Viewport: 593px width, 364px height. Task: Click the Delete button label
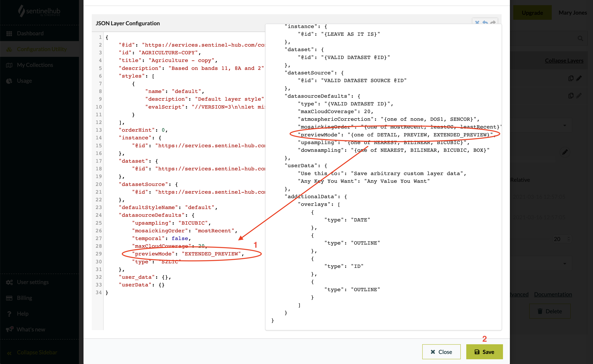coord(554,311)
